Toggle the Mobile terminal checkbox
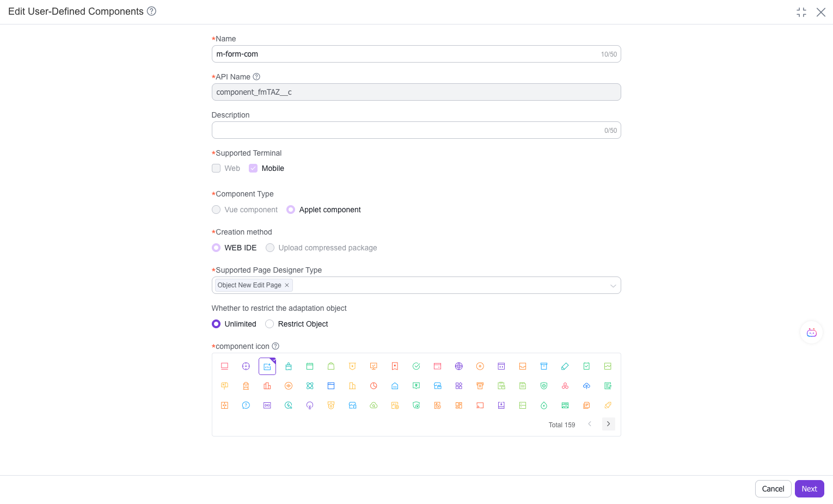Screen dimensions: 833x504 [x=253, y=168]
